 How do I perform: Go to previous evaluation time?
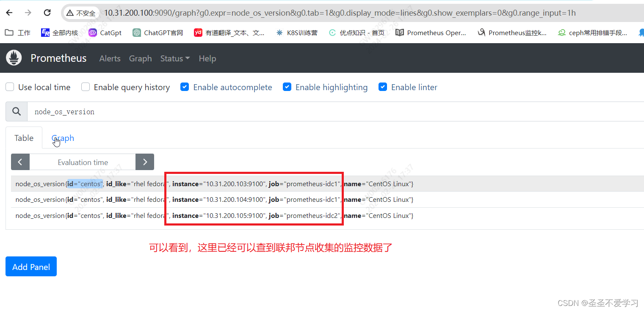pyautogui.click(x=20, y=162)
